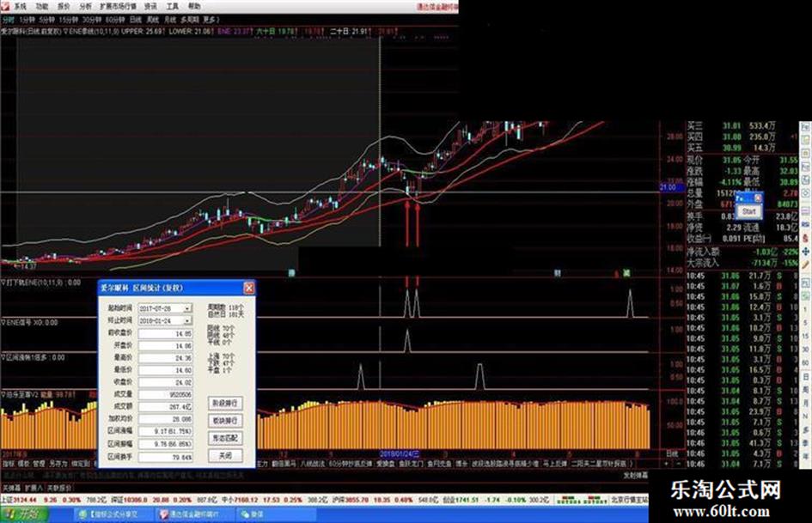Open the 功能 menu
The image size is (812, 523).
pos(42,6)
